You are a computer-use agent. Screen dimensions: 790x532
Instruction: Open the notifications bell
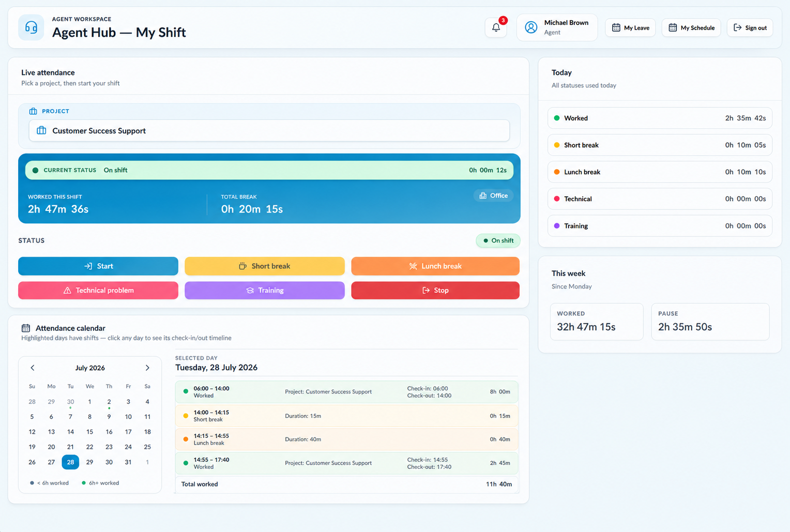(x=496, y=27)
